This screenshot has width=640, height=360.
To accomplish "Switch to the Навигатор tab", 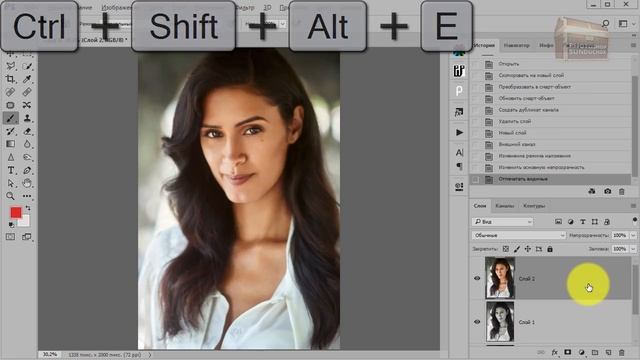I will coord(517,45).
